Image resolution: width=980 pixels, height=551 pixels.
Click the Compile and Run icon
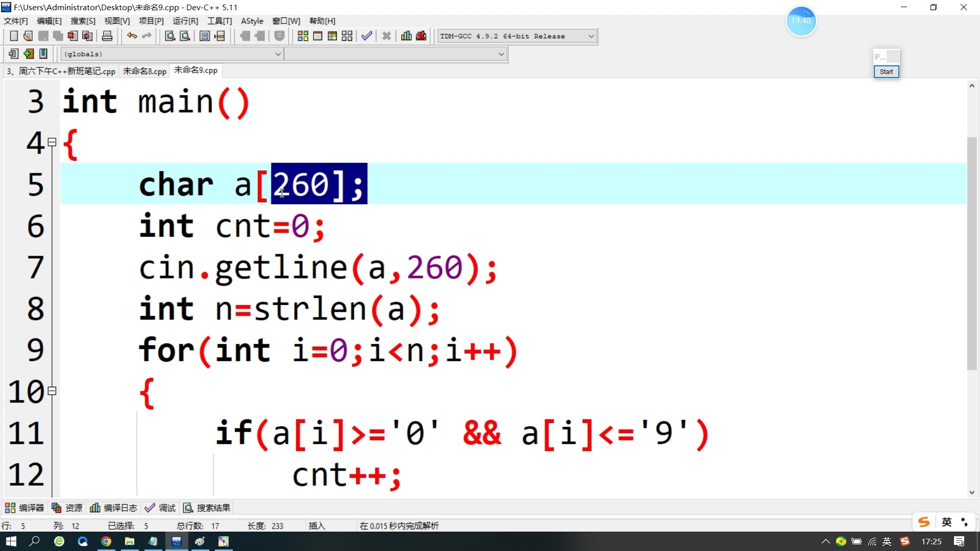pyautogui.click(x=332, y=36)
